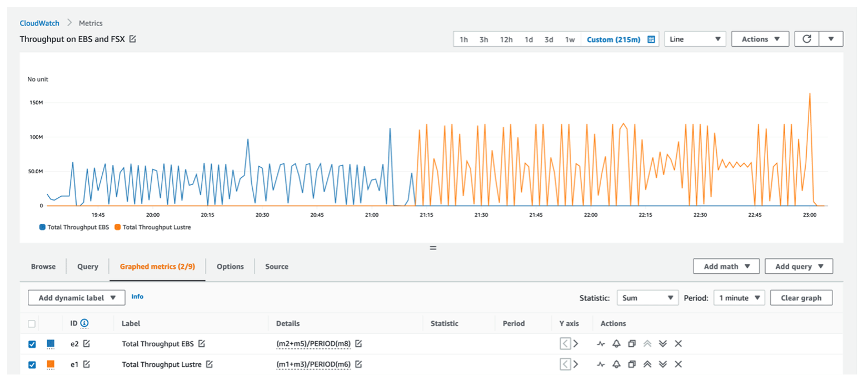Open the Line graph type dropdown

(x=695, y=39)
